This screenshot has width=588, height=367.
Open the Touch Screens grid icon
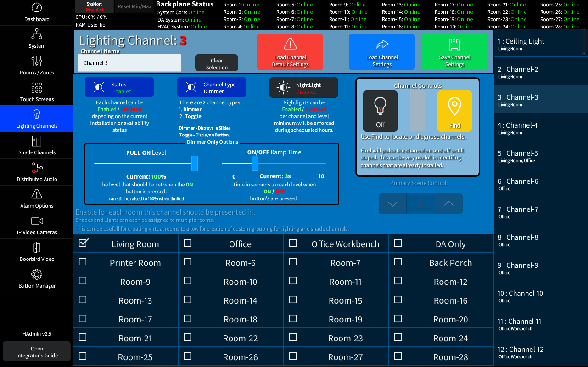point(37,88)
